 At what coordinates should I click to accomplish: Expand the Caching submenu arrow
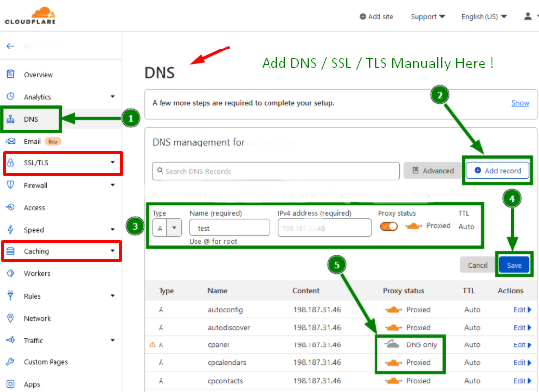(112, 251)
